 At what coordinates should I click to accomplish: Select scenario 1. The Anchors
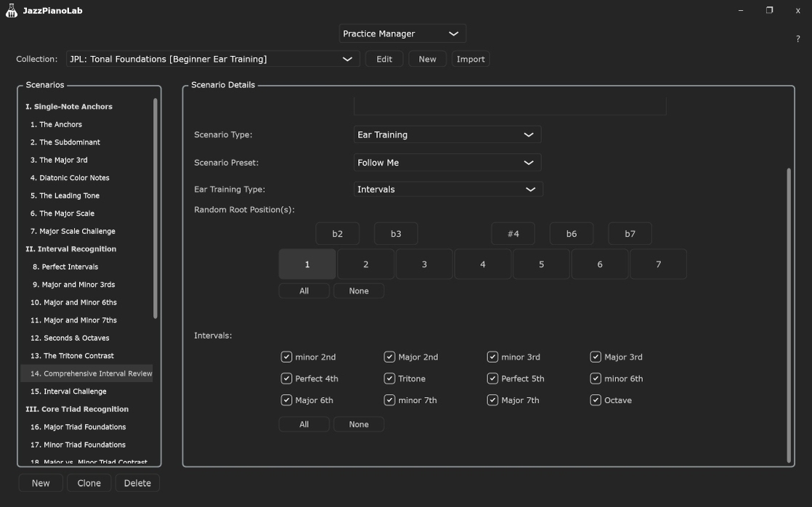point(86,124)
